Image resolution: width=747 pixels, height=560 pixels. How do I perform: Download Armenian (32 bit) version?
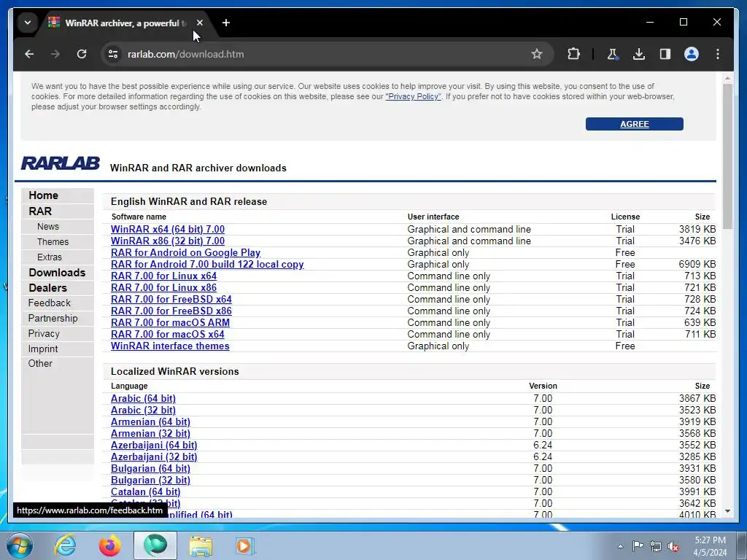150,433
